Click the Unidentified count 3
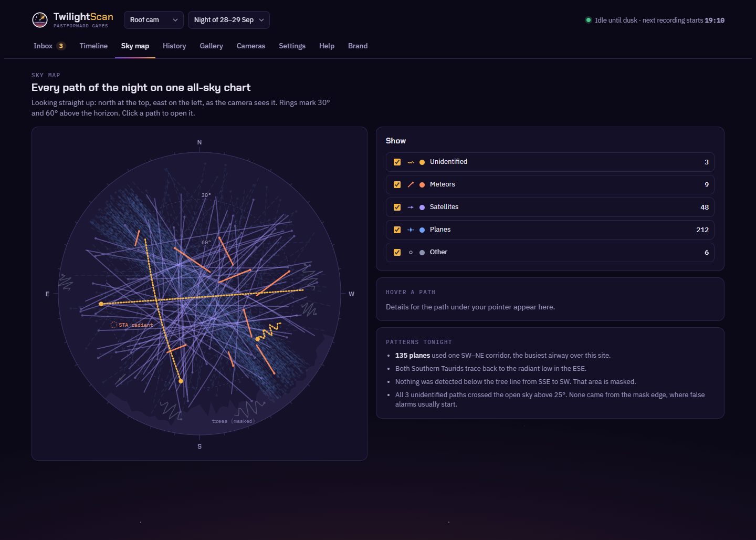 pos(707,162)
